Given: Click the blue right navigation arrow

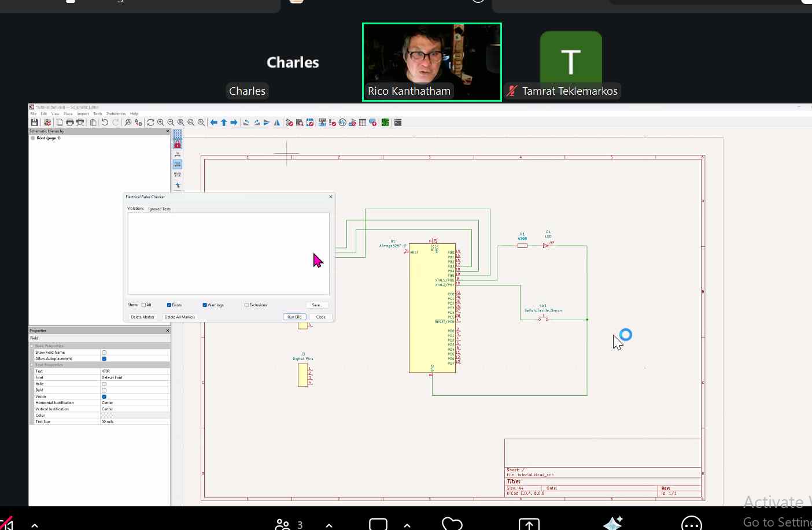Looking at the screenshot, I should [x=234, y=123].
